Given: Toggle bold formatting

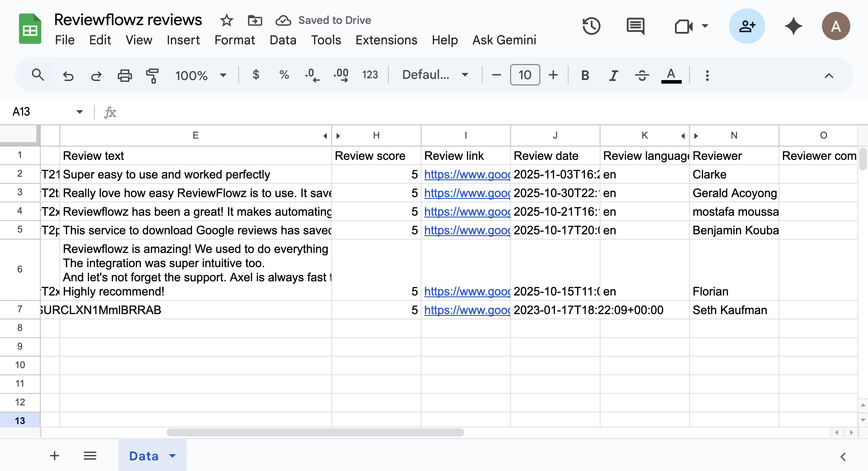Looking at the screenshot, I should pos(585,75).
